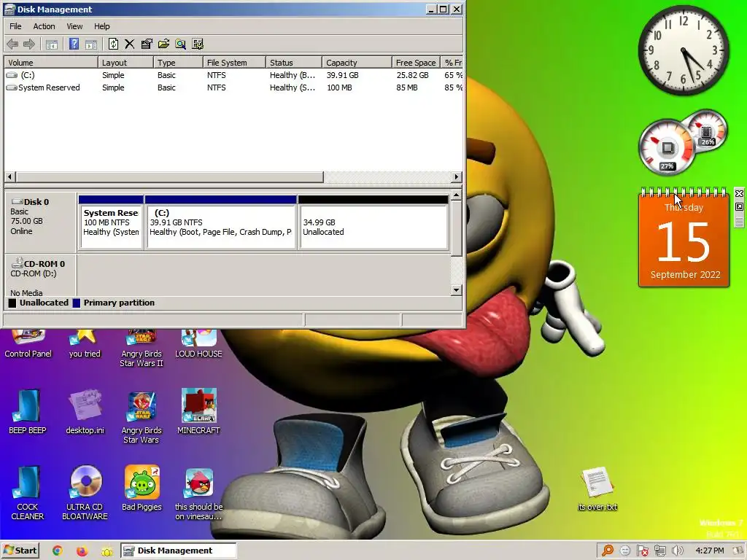Open Help via the blue question mark icon

[x=74, y=44]
